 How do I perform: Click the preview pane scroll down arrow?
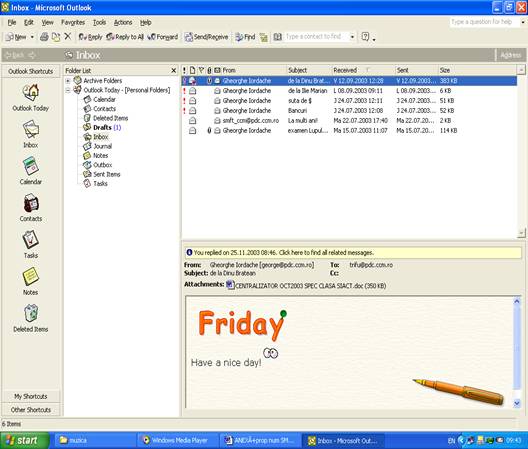point(517,403)
